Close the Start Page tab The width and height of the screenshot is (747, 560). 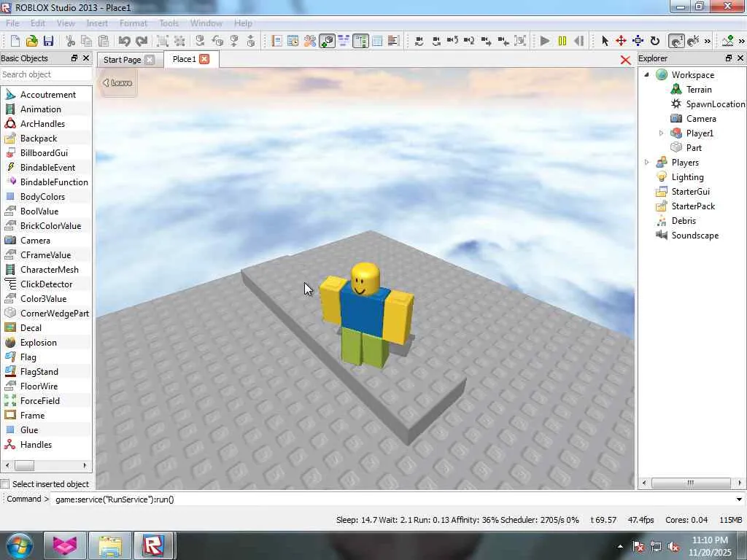tap(150, 60)
